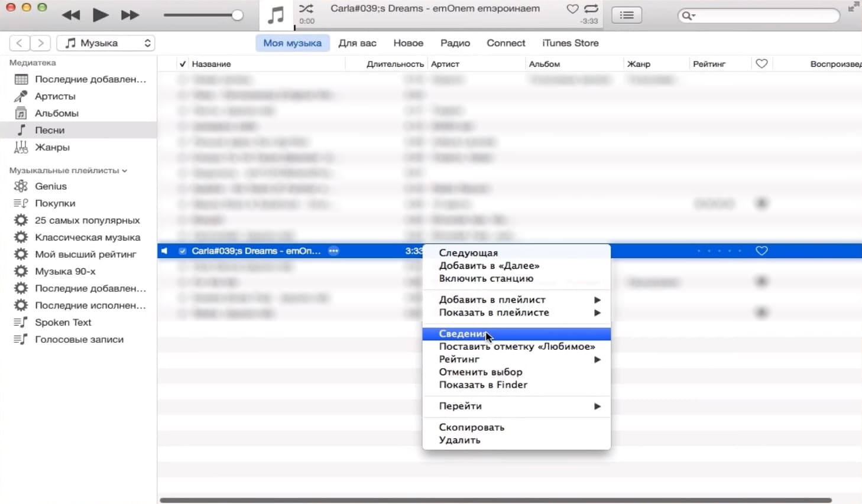Image resolution: width=862 pixels, height=504 pixels.
Task: Sort by the Длительность column header
Action: [x=394, y=64]
